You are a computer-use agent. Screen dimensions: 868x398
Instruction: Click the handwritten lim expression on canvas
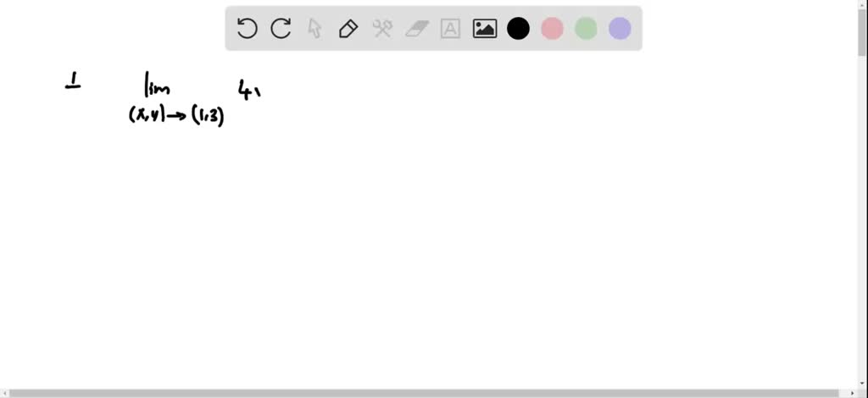[x=176, y=98]
